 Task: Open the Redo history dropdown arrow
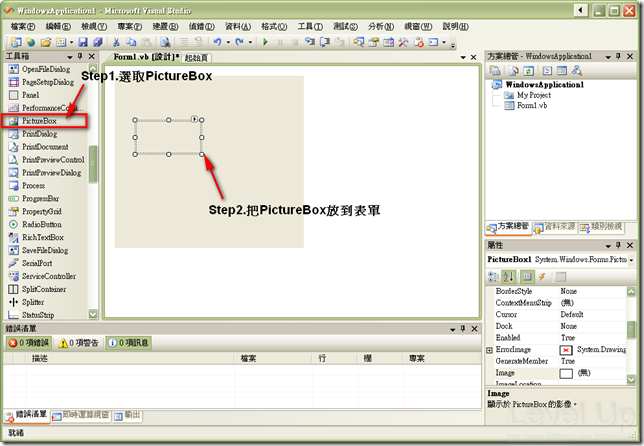pos(250,42)
